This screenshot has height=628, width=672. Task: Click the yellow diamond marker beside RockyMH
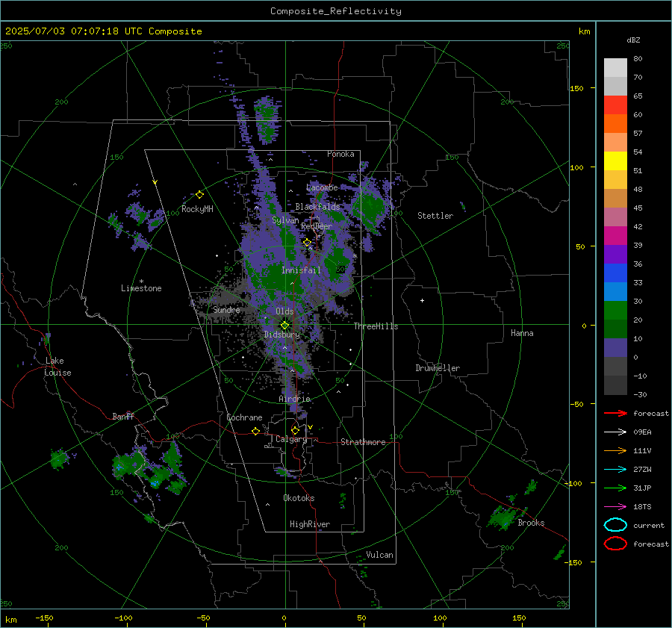click(x=199, y=195)
